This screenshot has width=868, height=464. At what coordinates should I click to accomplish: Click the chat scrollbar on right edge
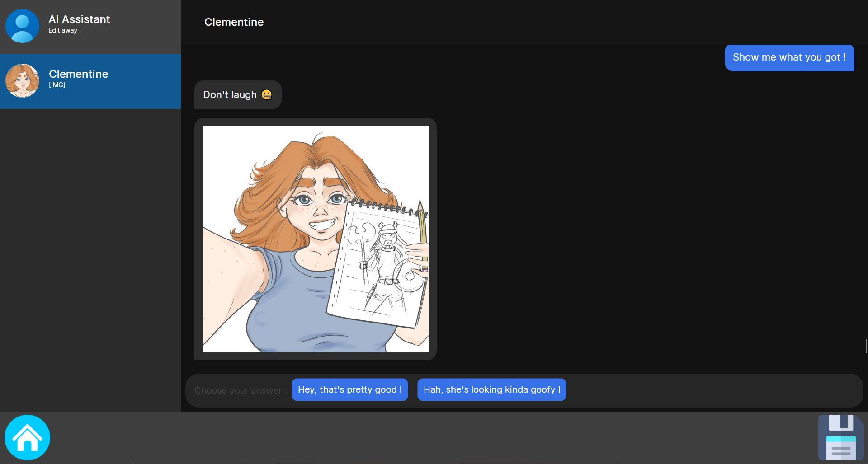[866, 346]
